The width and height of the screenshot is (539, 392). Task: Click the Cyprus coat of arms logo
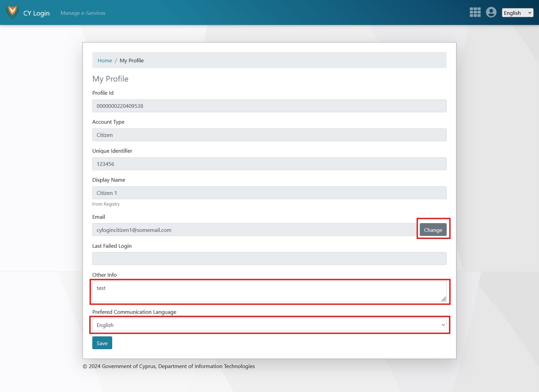(x=12, y=12)
